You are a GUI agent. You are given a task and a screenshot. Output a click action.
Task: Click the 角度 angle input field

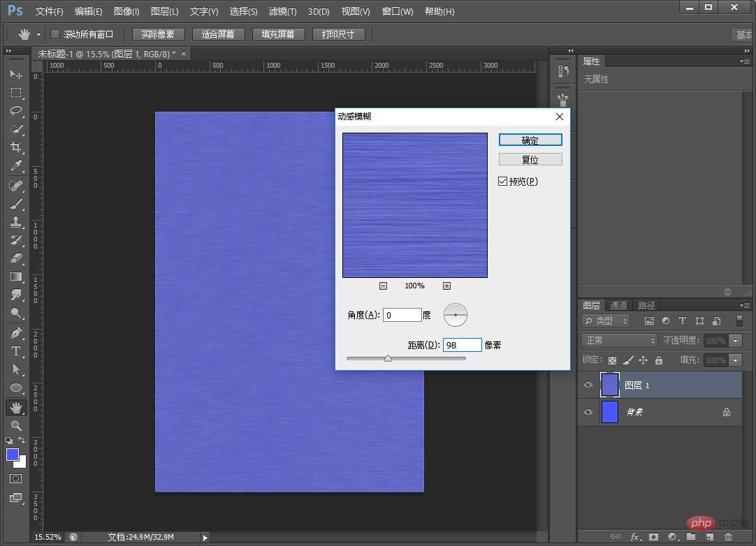[402, 315]
